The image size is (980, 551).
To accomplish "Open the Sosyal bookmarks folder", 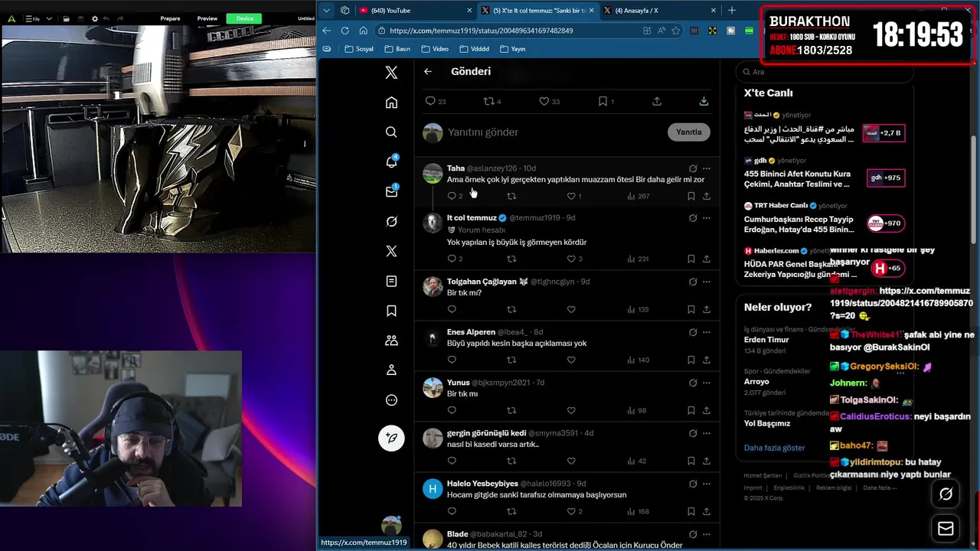I will click(359, 49).
